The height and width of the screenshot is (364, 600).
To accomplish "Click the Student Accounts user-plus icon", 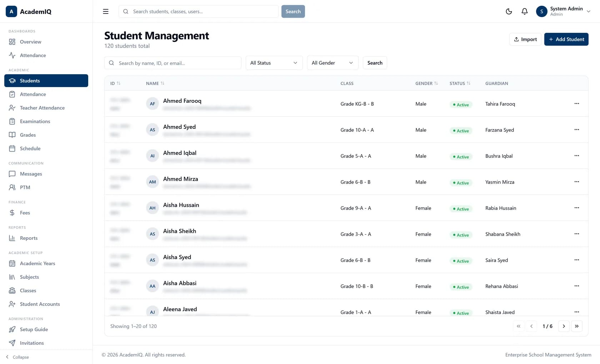I will (x=12, y=304).
